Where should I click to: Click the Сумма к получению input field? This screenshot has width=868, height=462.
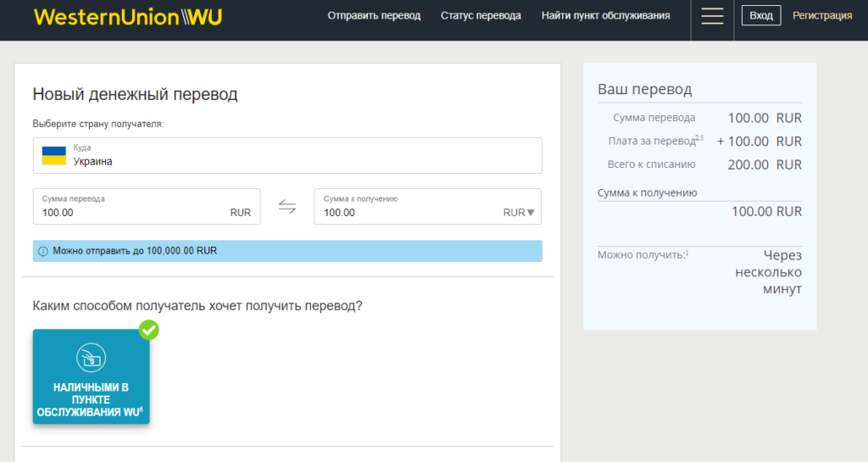[x=427, y=206]
